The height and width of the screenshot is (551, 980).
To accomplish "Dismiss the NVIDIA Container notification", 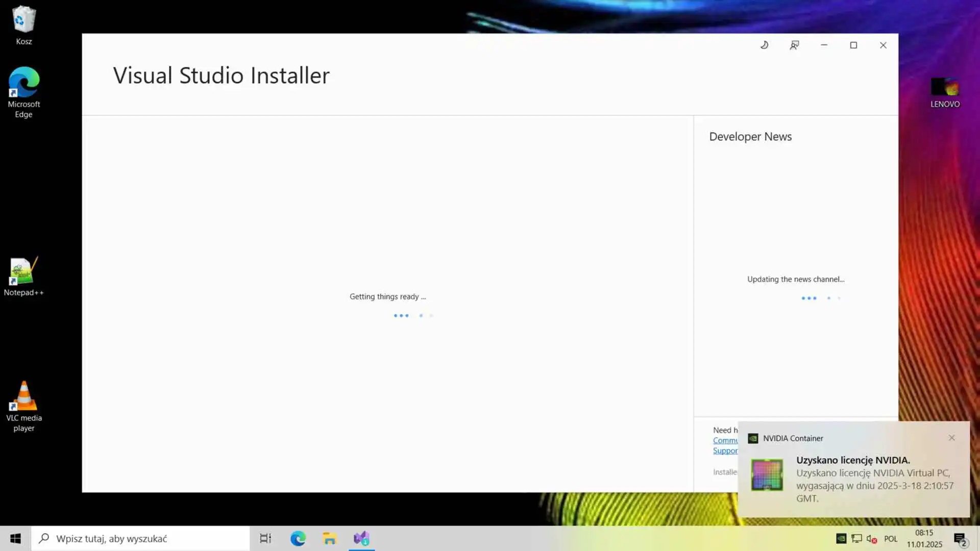I will [951, 438].
